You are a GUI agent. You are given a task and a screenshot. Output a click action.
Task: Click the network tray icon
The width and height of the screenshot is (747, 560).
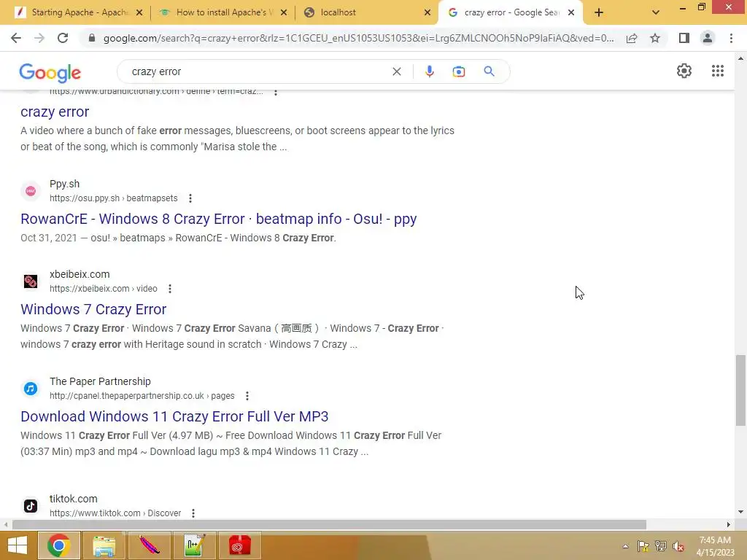click(x=661, y=546)
